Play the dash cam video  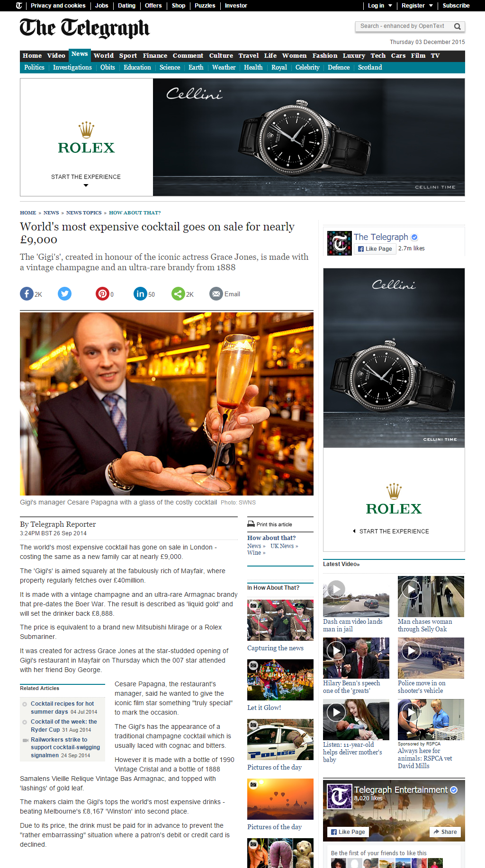coord(336,589)
